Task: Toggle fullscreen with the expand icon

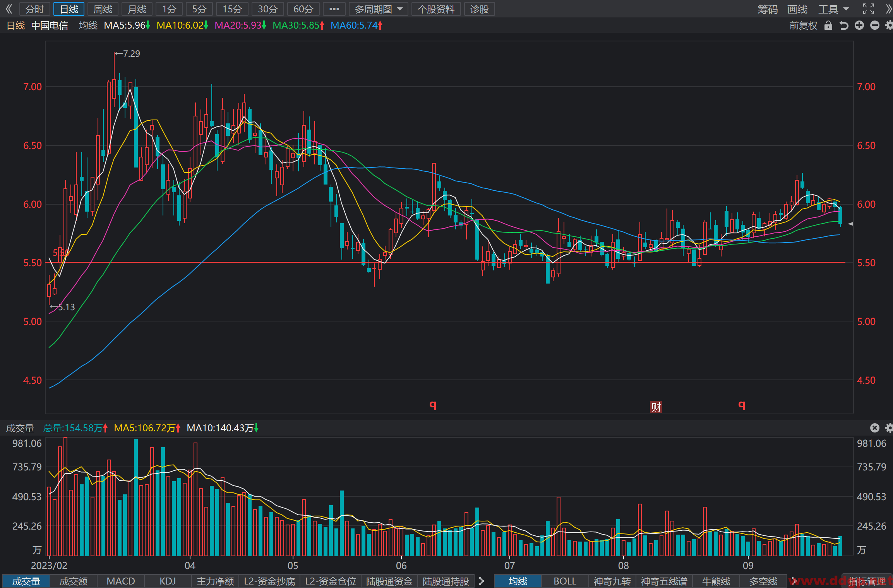Action: [869, 9]
